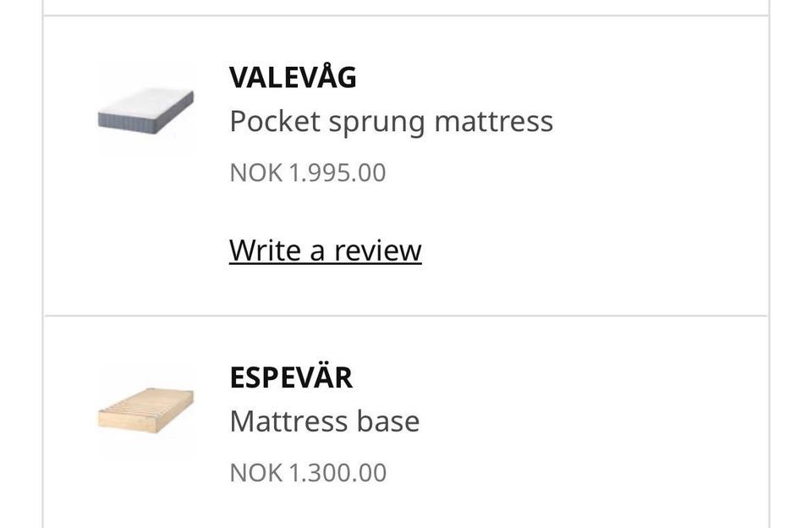
Task: Click the word "review" in the underlined link
Action: (x=377, y=250)
